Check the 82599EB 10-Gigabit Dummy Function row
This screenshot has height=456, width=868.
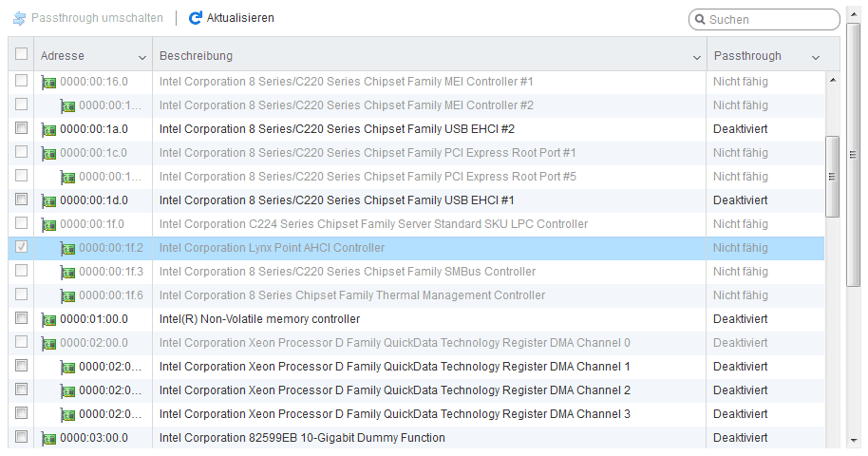(22, 437)
